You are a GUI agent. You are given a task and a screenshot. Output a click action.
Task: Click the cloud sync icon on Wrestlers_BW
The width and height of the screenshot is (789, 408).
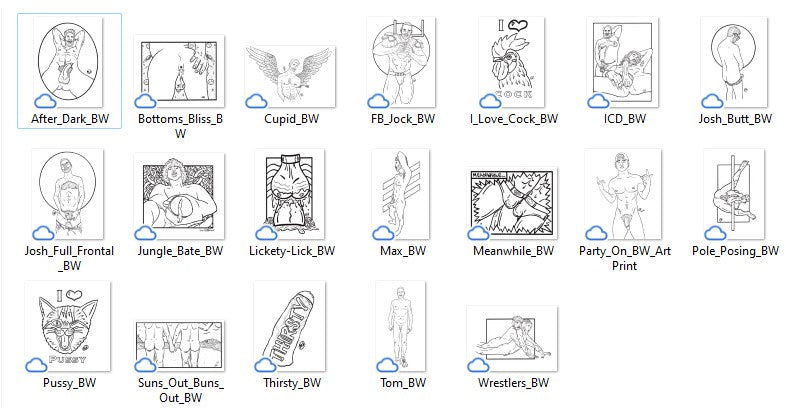(x=478, y=365)
